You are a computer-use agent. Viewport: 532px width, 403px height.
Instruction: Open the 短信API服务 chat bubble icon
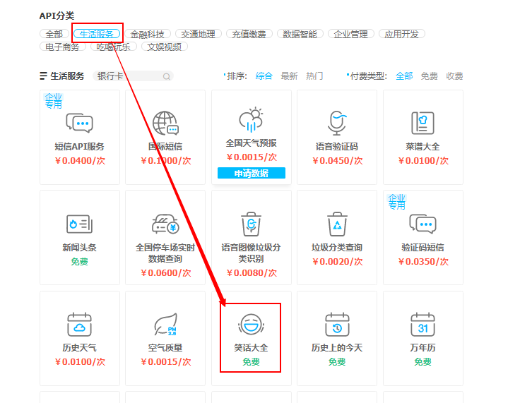(x=79, y=123)
